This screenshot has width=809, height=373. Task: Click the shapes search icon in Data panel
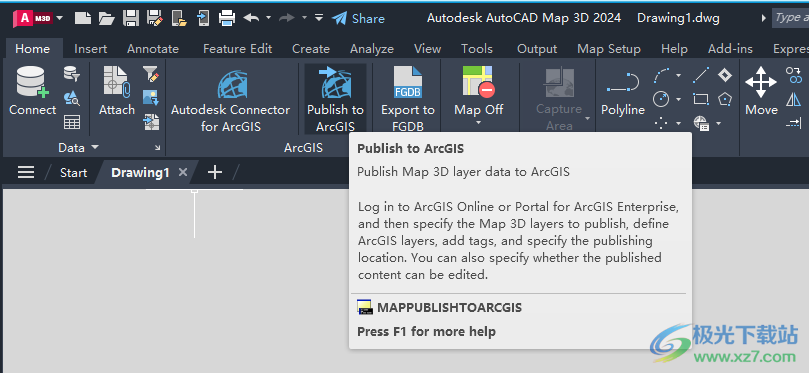click(x=72, y=98)
